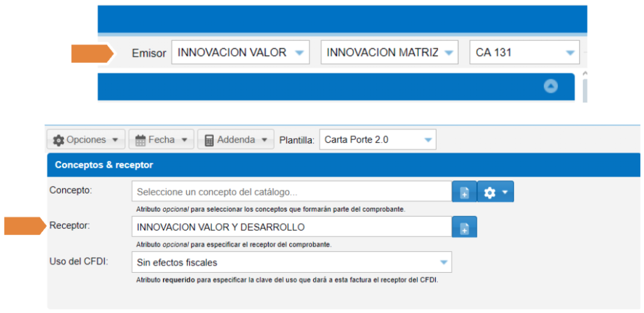
Task: Click the add new receptor icon button
Action: [464, 227]
